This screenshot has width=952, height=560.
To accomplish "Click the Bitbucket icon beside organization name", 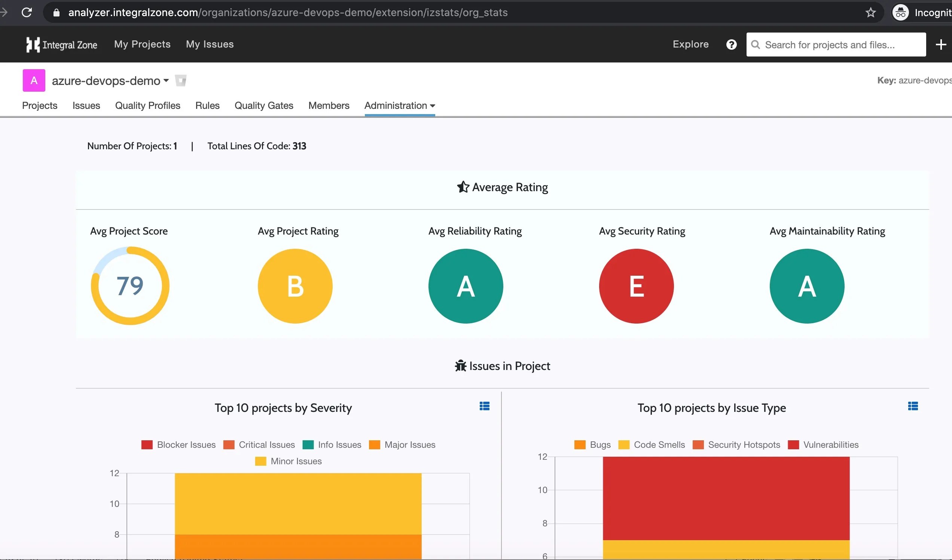I will click(181, 80).
